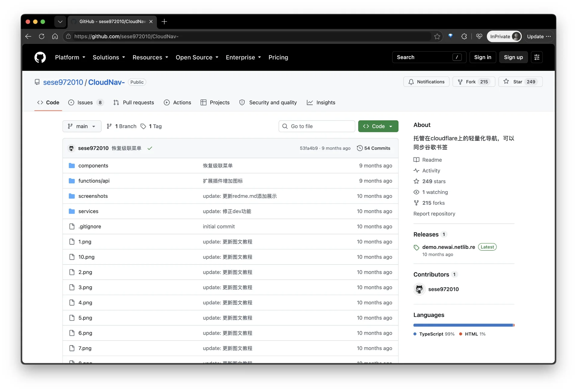Reload the page with refresh icon
The width and height of the screenshot is (577, 392).
coord(41,36)
